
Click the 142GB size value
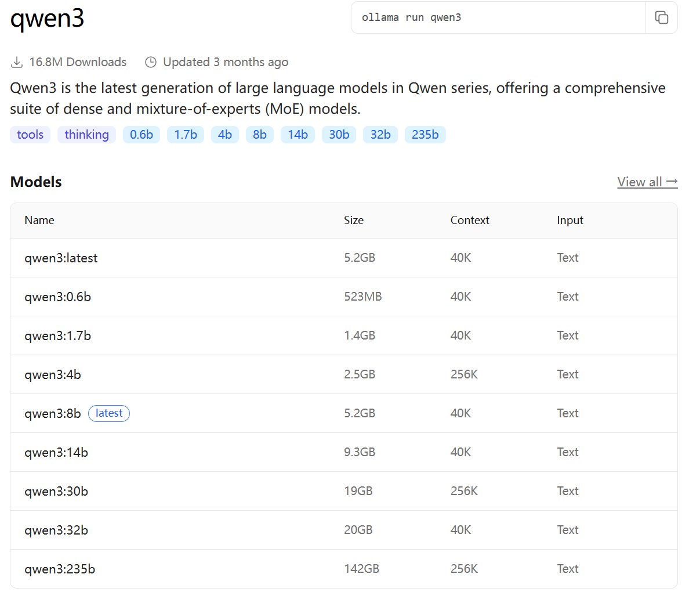pyautogui.click(x=362, y=569)
